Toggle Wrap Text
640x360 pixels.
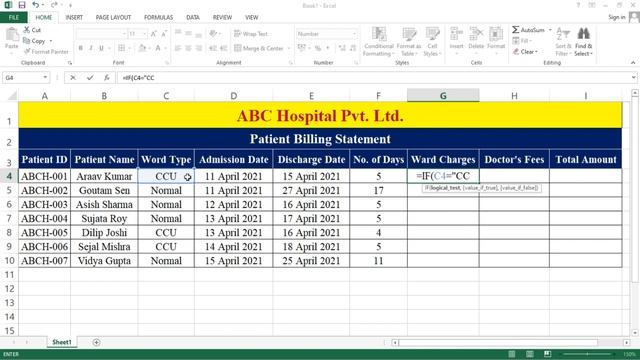tap(251, 34)
